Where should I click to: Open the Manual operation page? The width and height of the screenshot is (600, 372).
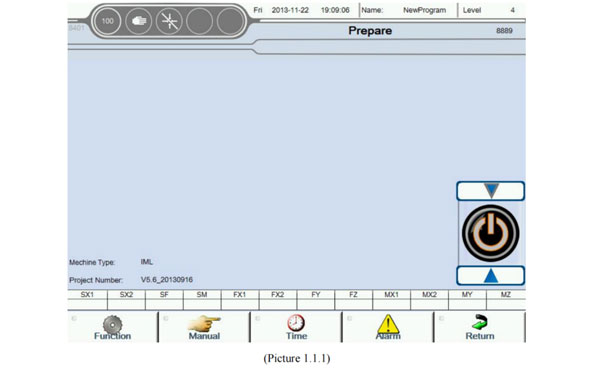[x=204, y=327]
